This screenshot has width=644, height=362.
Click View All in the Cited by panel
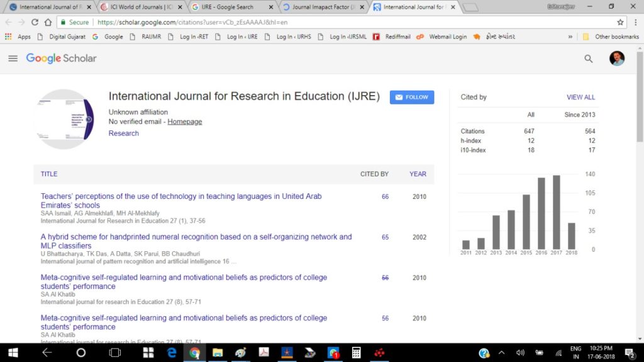point(580,97)
